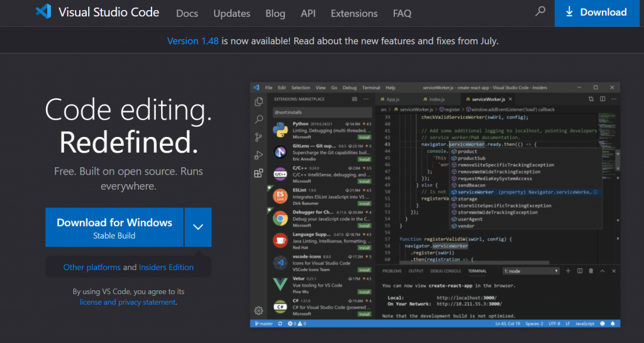Install the C/C++ extension

[364, 182]
